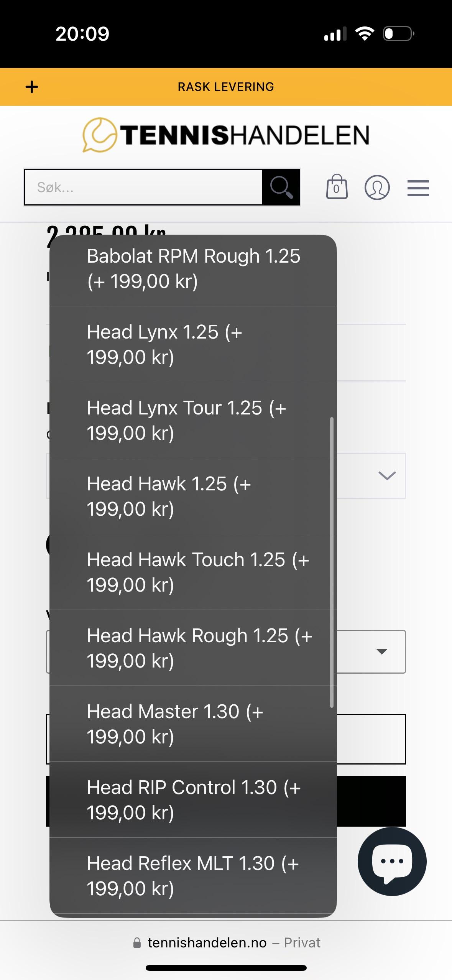Viewport: 452px width, 980px height.
Task: Focus the Søk search field
Action: [x=143, y=187]
